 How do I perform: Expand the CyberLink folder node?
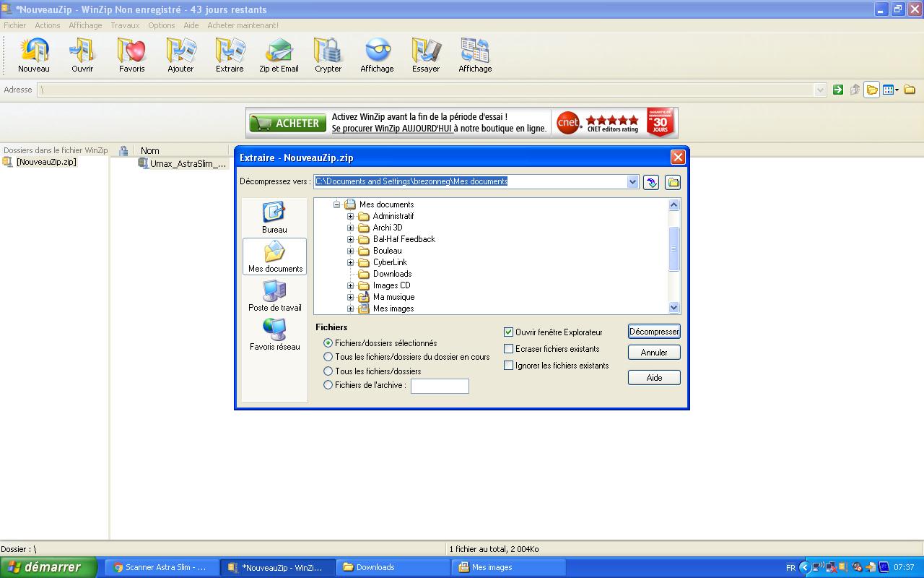pyautogui.click(x=351, y=262)
